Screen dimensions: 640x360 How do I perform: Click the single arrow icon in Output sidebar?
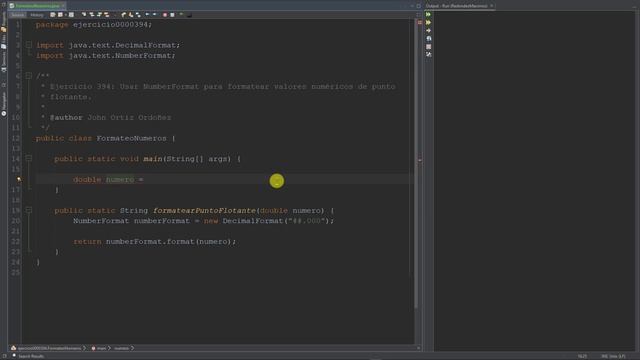coord(428,31)
